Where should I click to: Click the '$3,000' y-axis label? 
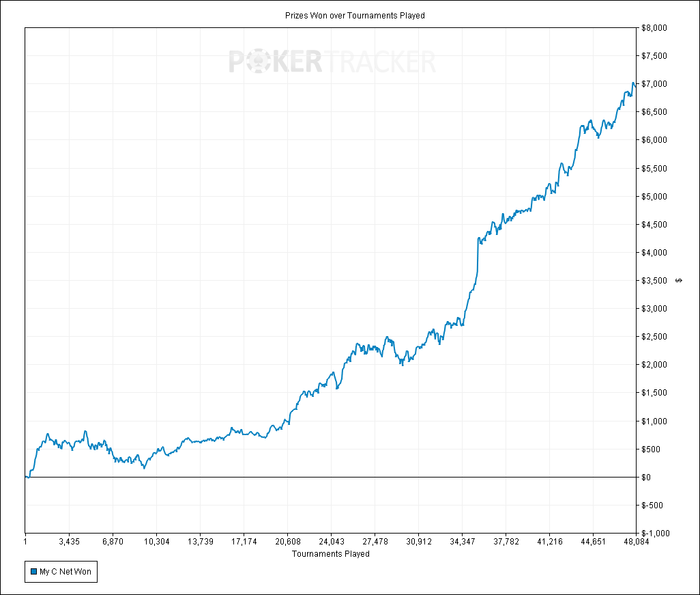coord(654,309)
